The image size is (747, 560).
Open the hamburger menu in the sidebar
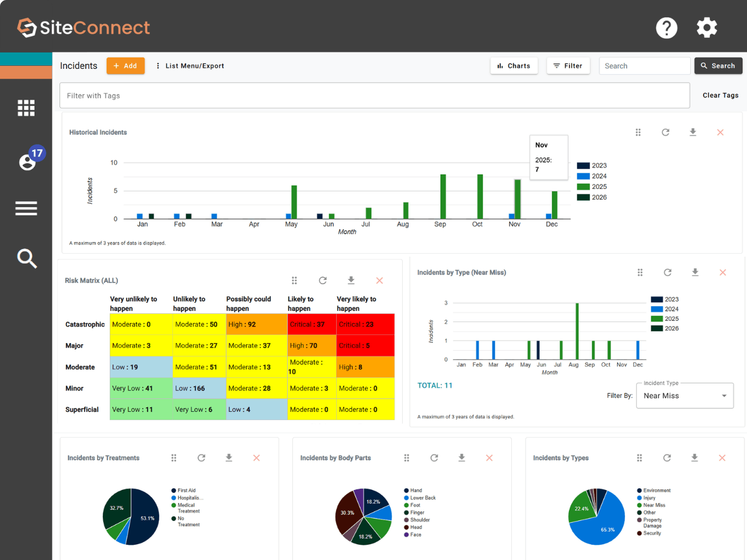pyautogui.click(x=26, y=208)
